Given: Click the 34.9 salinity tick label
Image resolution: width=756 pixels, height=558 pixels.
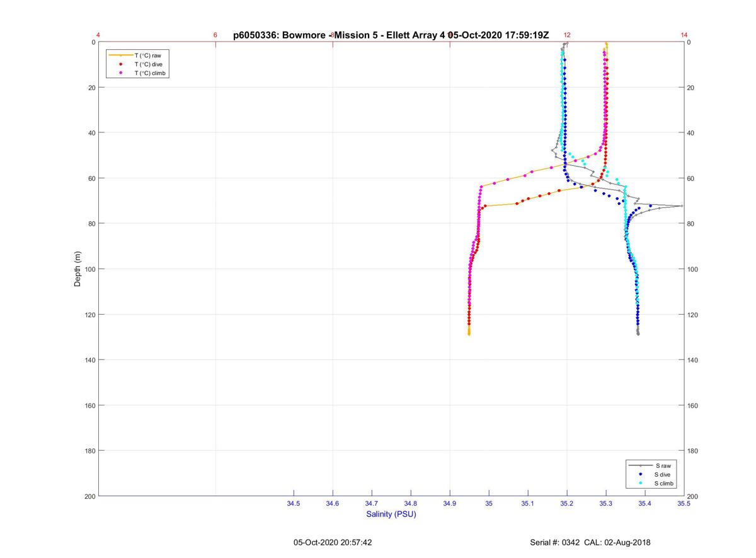Looking at the screenshot, I should point(450,503).
